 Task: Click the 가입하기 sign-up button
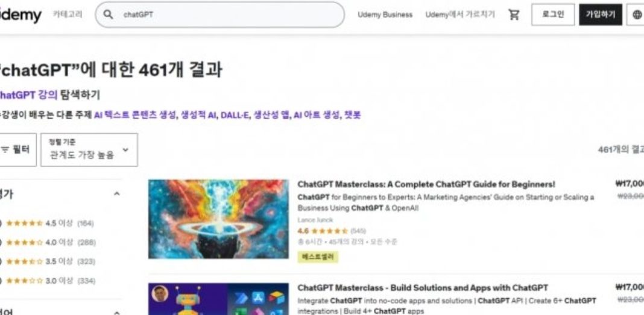click(601, 15)
